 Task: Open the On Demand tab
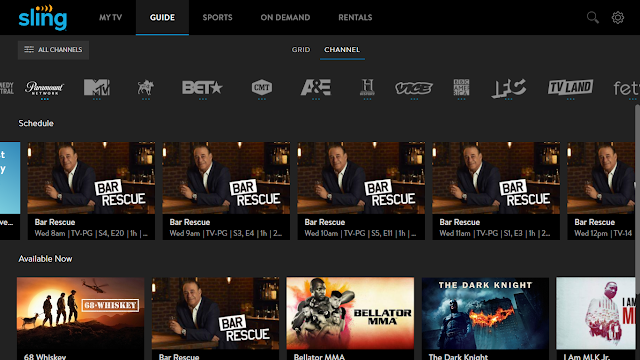click(x=285, y=18)
